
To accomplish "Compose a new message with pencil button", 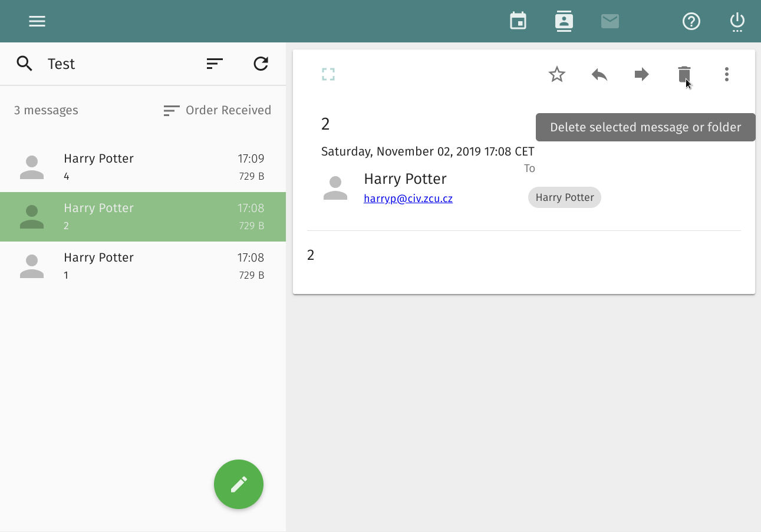I will [239, 484].
